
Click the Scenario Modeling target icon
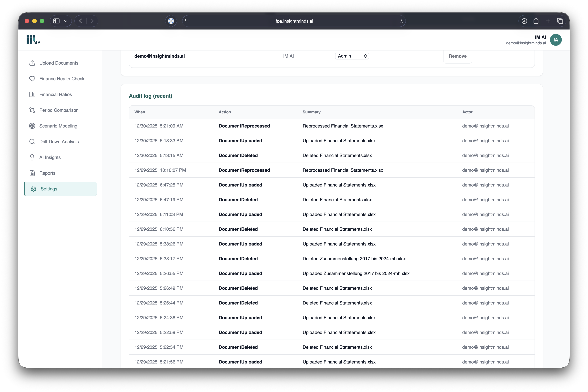click(x=32, y=126)
